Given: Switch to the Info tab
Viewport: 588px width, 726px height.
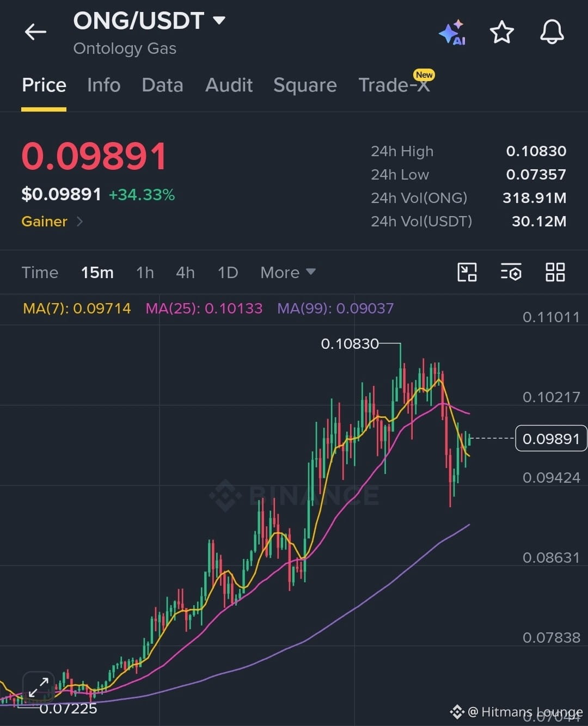Looking at the screenshot, I should [104, 85].
